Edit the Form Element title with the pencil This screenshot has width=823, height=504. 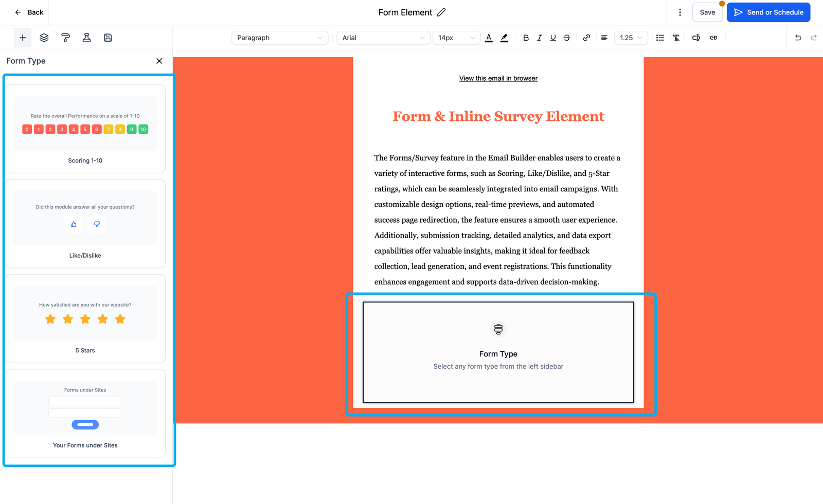tap(441, 12)
